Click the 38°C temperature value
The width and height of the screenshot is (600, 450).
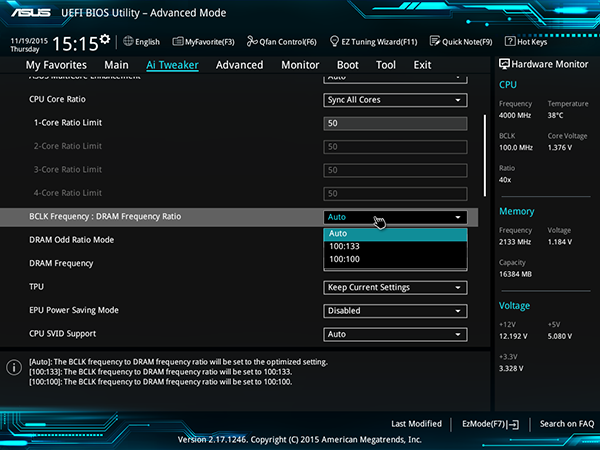pos(556,115)
